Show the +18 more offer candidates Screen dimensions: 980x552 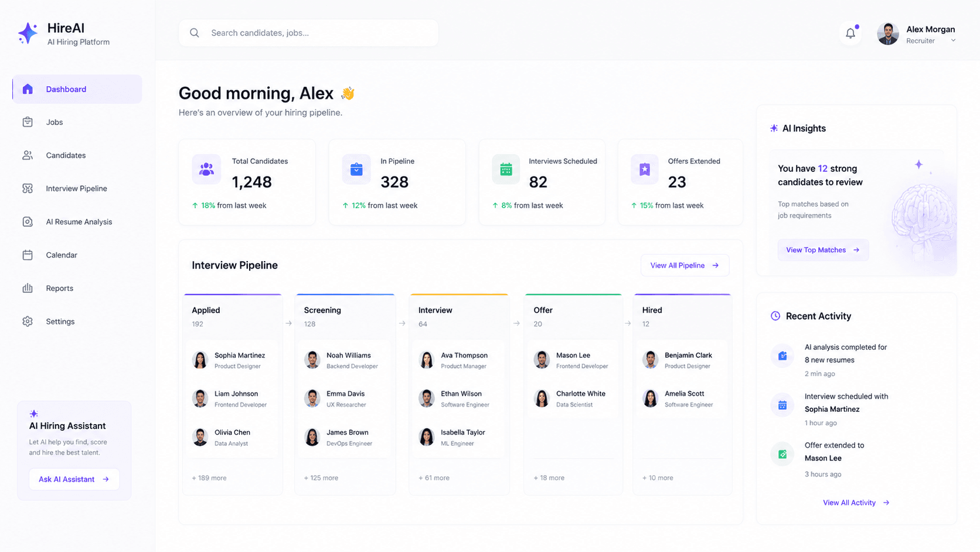tap(549, 478)
